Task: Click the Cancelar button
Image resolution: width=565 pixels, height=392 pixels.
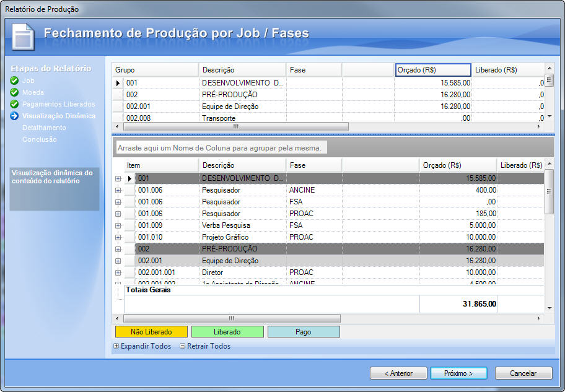Action: coord(523,373)
